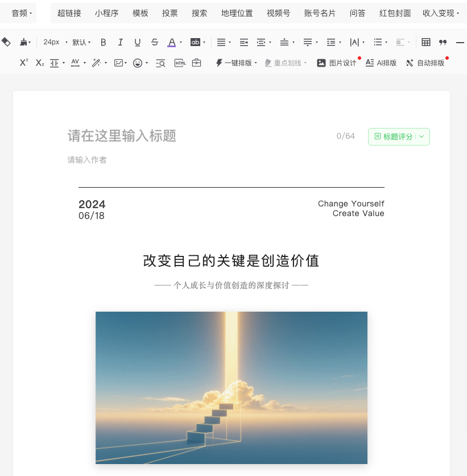Apply the 'ab' background highlight color
Viewport: 467px width, 476px height.
195,42
